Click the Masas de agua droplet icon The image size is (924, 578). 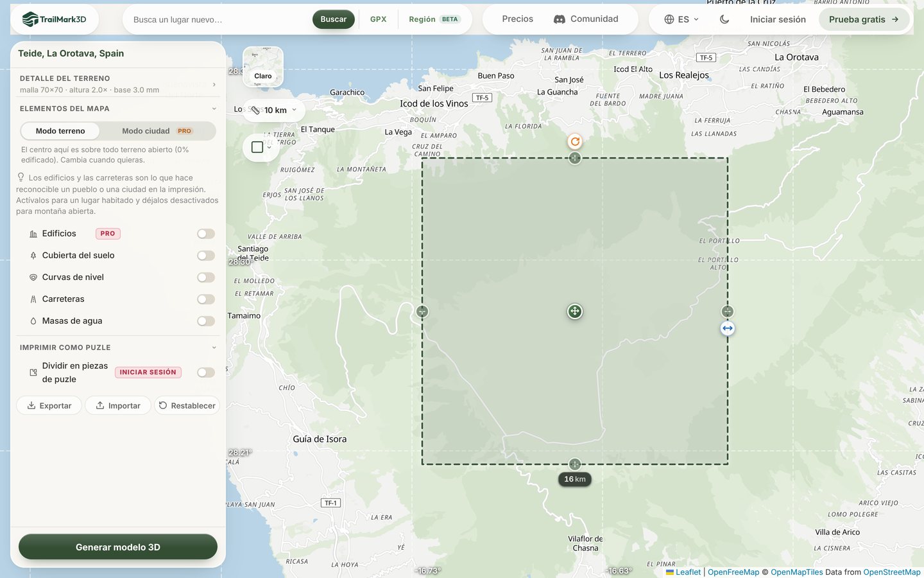coord(33,321)
